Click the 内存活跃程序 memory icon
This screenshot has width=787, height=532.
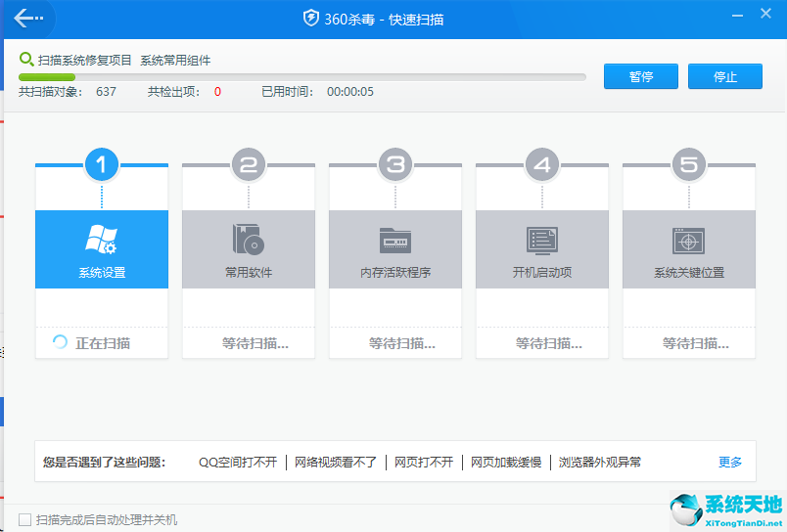[x=395, y=241]
